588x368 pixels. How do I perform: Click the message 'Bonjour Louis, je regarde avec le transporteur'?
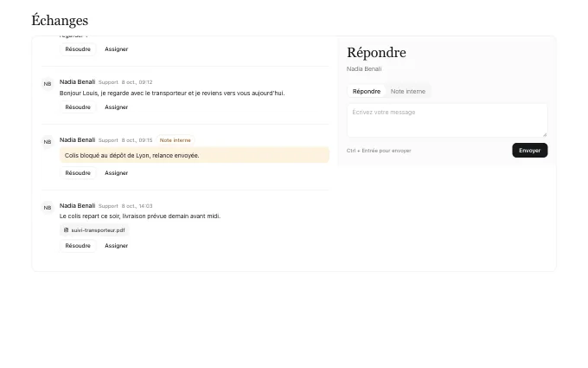(172, 94)
